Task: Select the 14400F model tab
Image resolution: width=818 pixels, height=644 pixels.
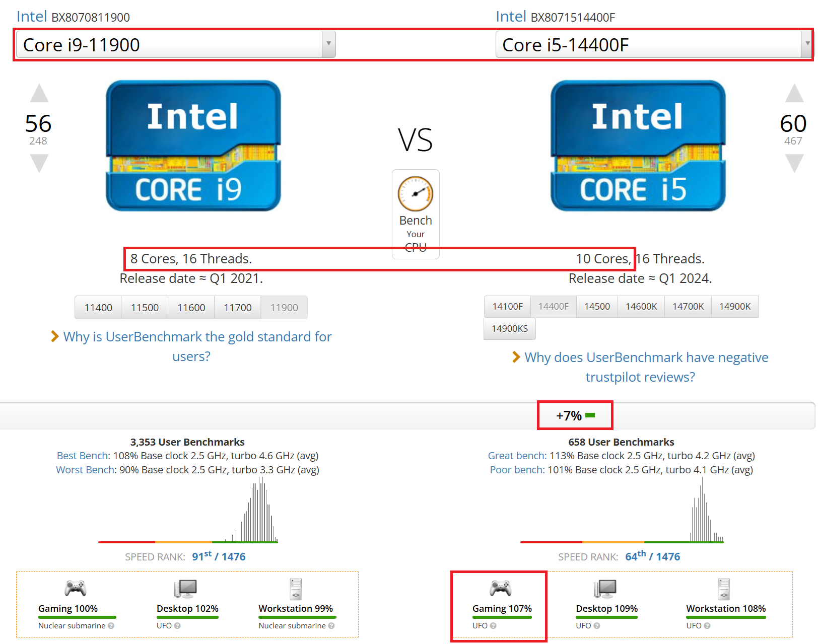Action: pos(554,307)
